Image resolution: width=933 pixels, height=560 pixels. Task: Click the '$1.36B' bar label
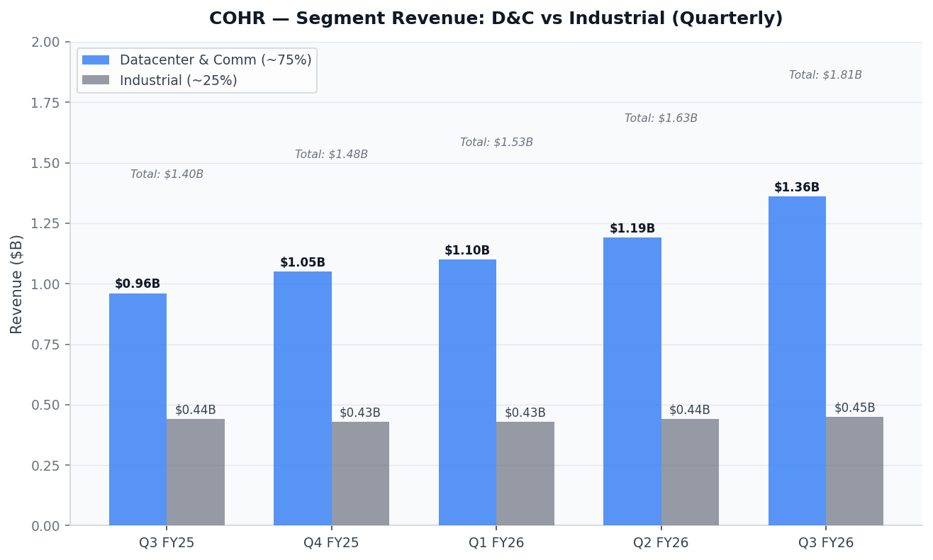coord(797,188)
